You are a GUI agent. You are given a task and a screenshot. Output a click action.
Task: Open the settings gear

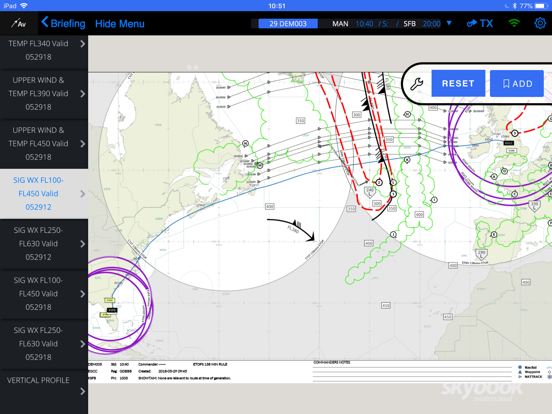pos(540,24)
